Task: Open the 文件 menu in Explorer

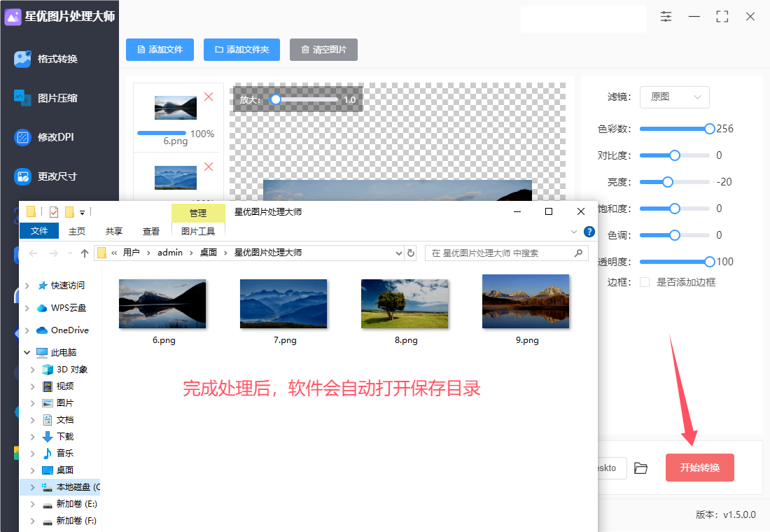Action: point(39,231)
